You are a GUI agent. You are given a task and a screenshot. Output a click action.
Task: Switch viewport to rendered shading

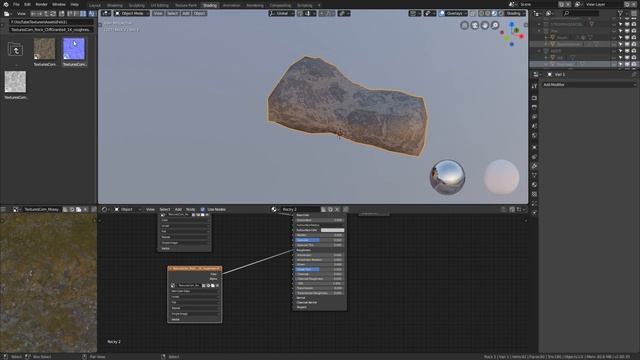tap(501, 13)
